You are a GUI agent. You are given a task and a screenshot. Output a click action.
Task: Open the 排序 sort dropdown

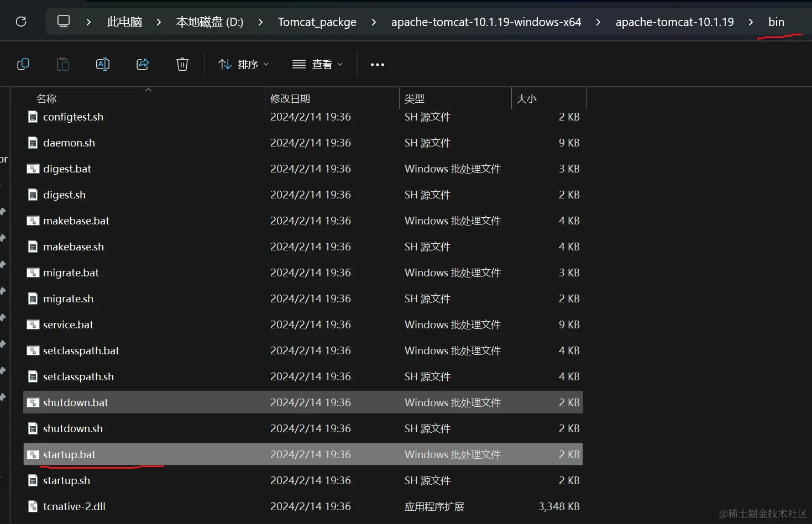point(243,64)
